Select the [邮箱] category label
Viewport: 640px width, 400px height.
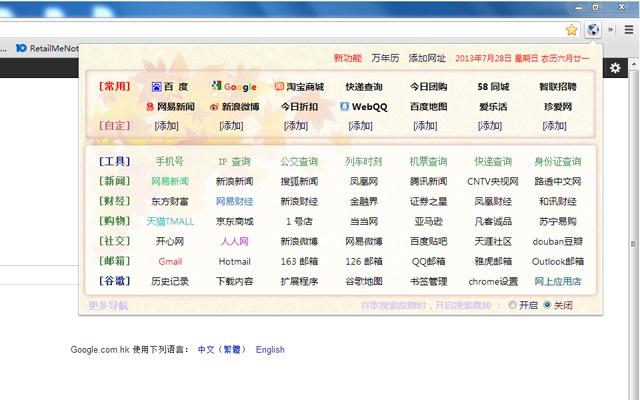pyautogui.click(x=114, y=261)
